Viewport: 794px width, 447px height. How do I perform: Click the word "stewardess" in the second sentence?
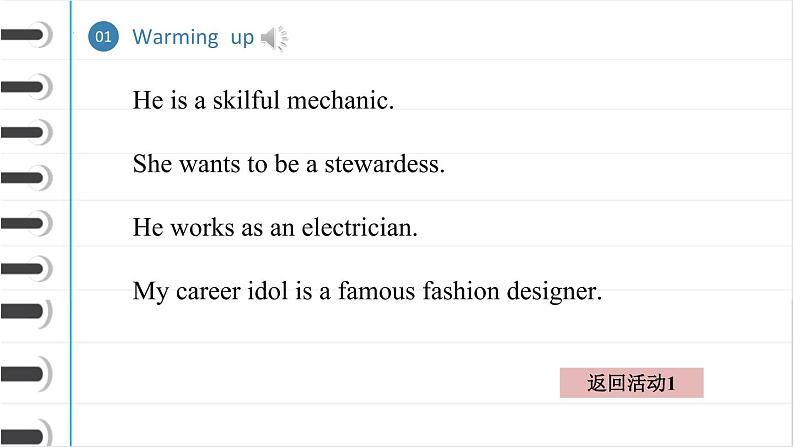tap(384, 164)
